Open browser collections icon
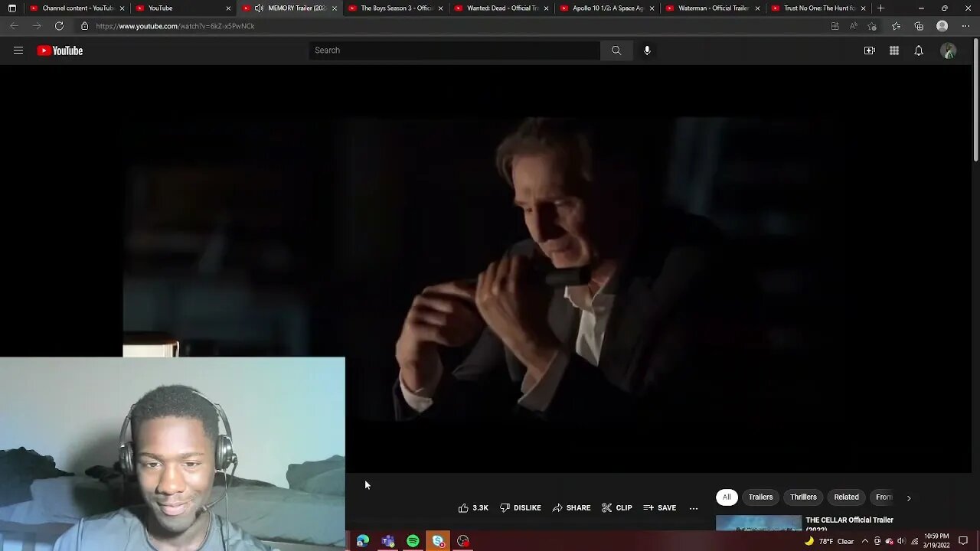This screenshot has height=551, width=980. click(x=919, y=26)
